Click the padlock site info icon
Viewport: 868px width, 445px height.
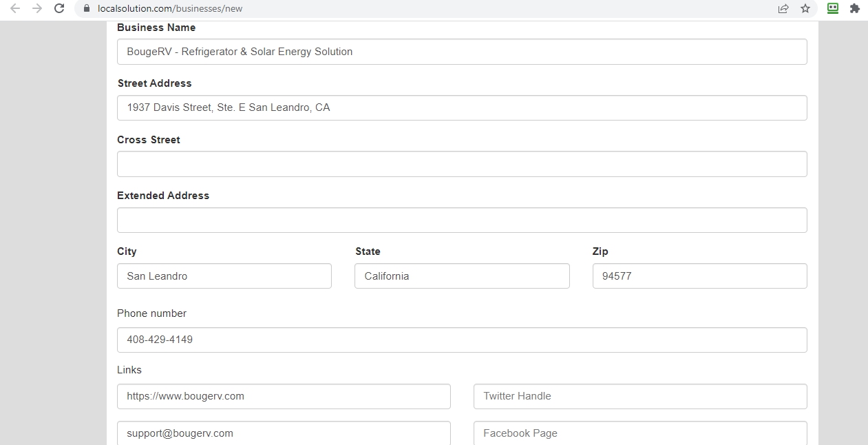[x=87, y=9]
